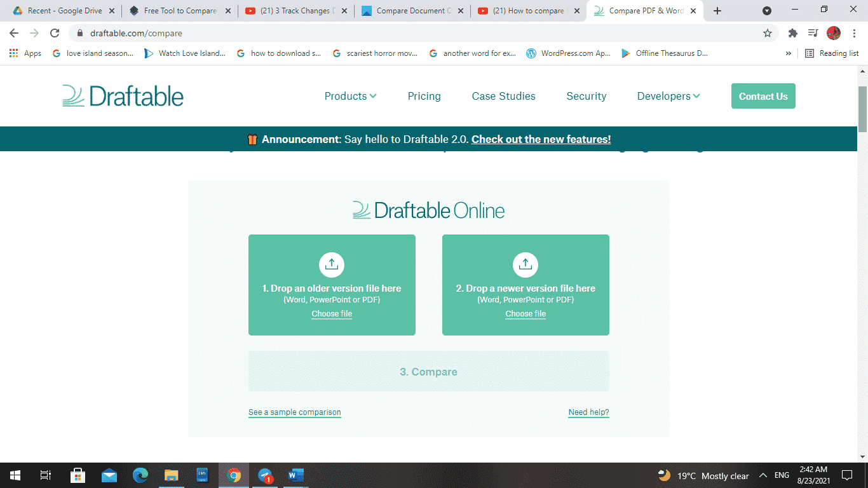This screenshot has width=868, height=488.
Task: Expand the Developers menu
Action: coord(668,96)
